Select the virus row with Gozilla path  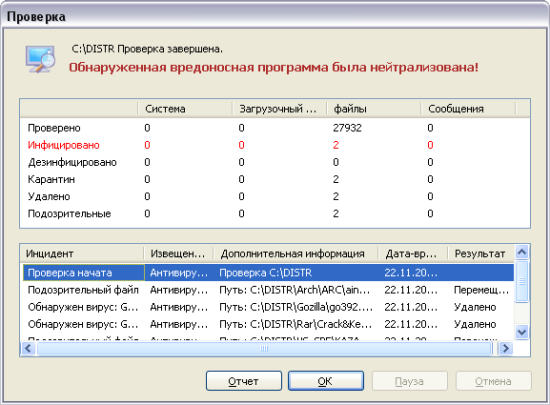(268, 307)
